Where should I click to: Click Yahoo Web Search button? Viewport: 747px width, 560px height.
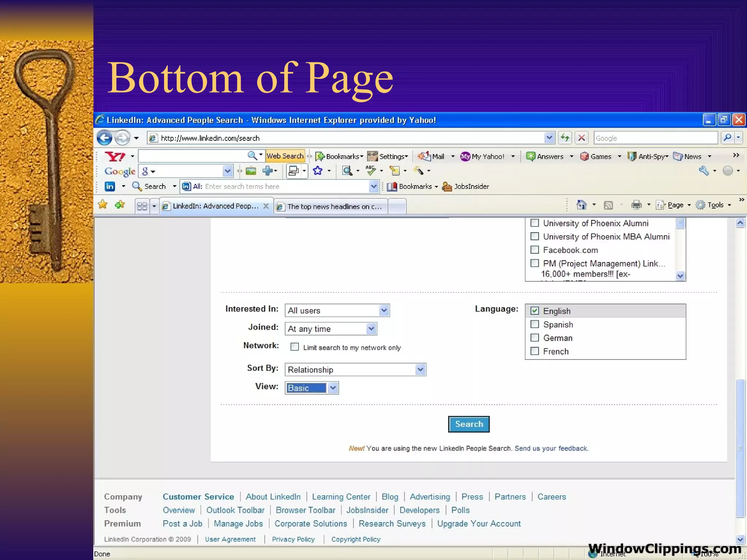pos(285,156)
